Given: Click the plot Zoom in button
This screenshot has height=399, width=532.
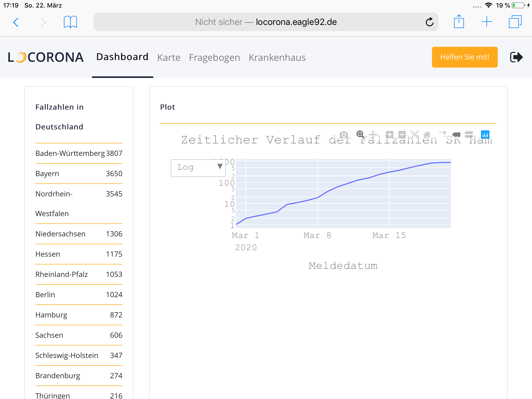Looking at the screenshot, I should click(x=389, y=135).
